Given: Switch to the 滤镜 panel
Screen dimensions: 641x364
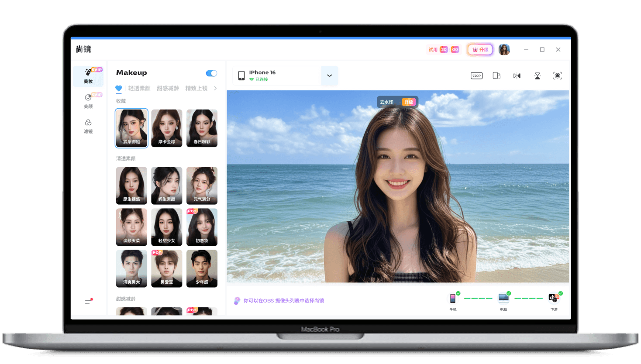Looking at the screenshot, I should (88, 126).
